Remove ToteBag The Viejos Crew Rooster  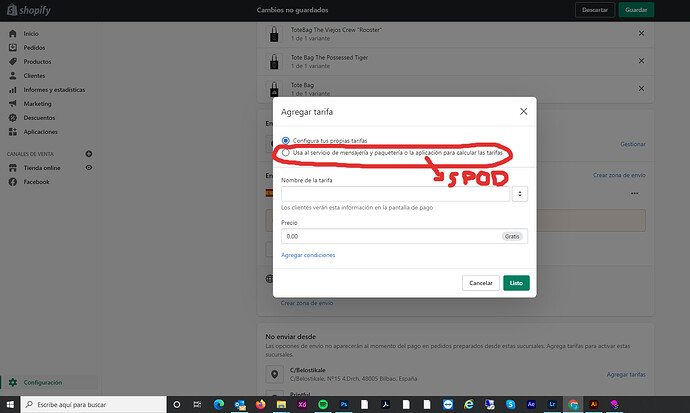click(641, 33)
